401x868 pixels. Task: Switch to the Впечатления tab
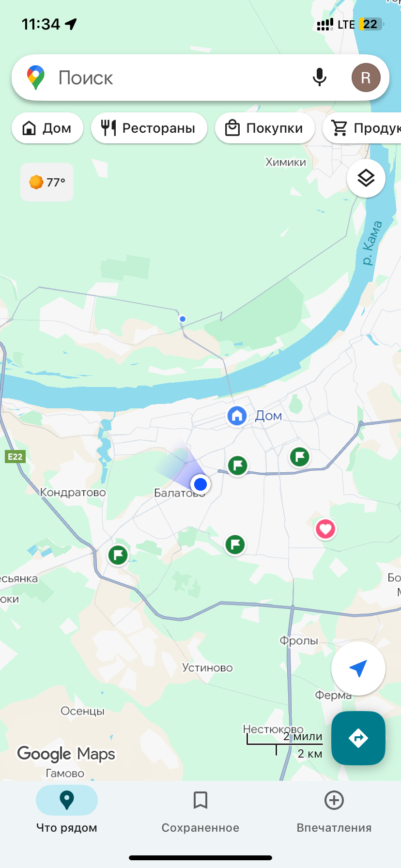334,810
